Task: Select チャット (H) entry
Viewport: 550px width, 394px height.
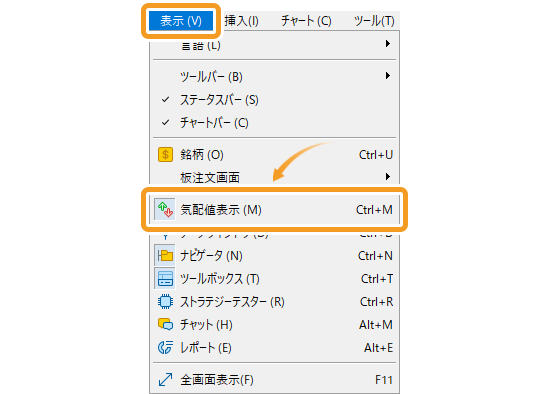Action: pos(274,325)
